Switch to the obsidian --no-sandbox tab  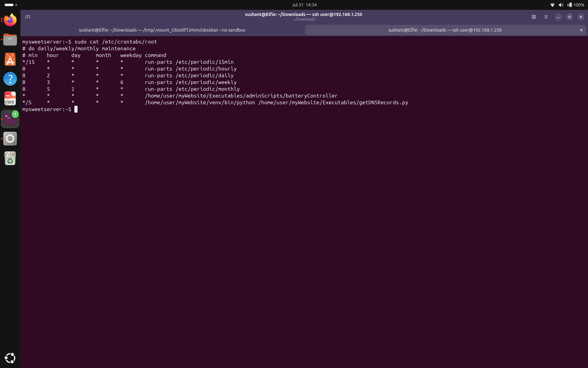tap(162, 30)
